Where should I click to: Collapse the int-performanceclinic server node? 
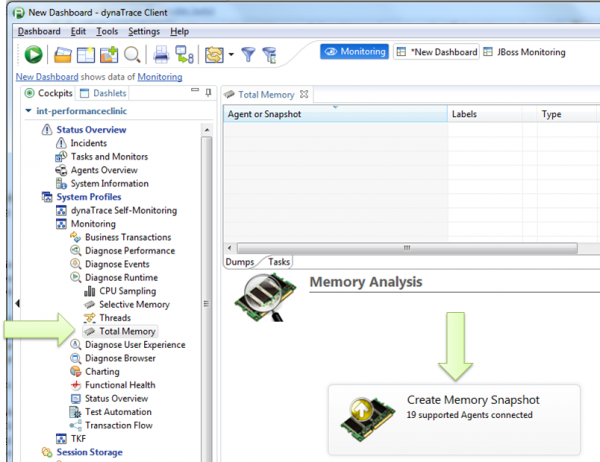coord(28,111)
